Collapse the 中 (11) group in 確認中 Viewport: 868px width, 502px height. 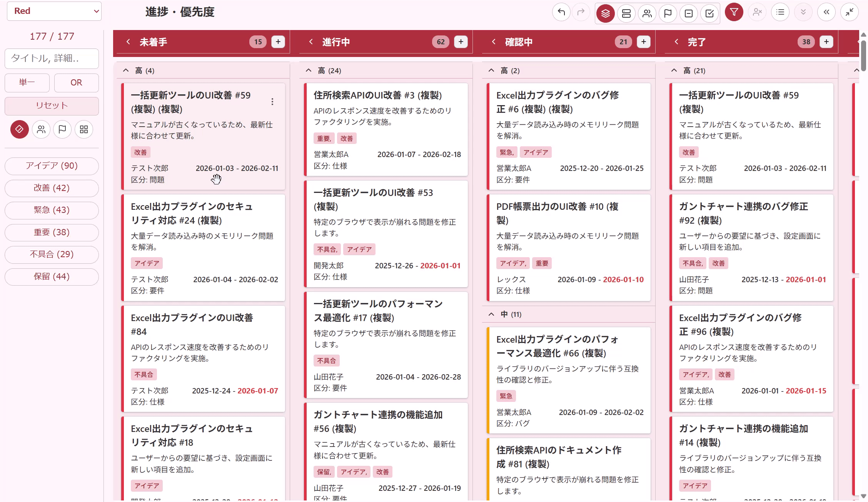[491, 315]
